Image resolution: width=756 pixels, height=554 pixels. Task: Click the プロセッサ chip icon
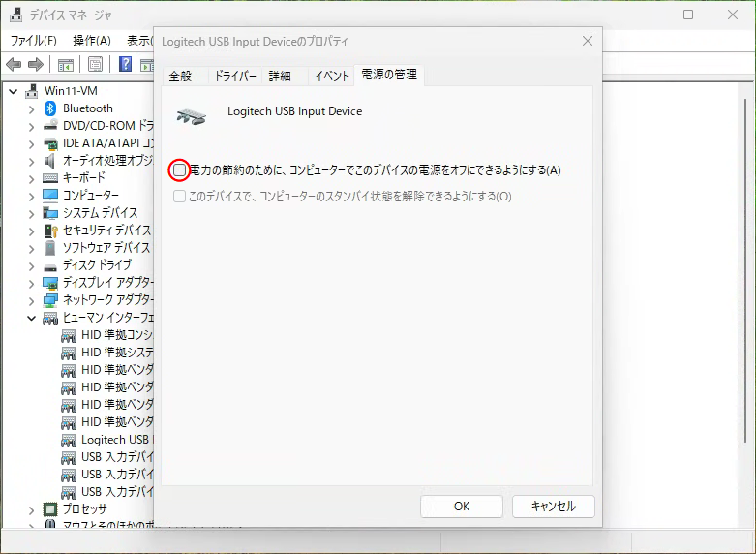[50, 509]
